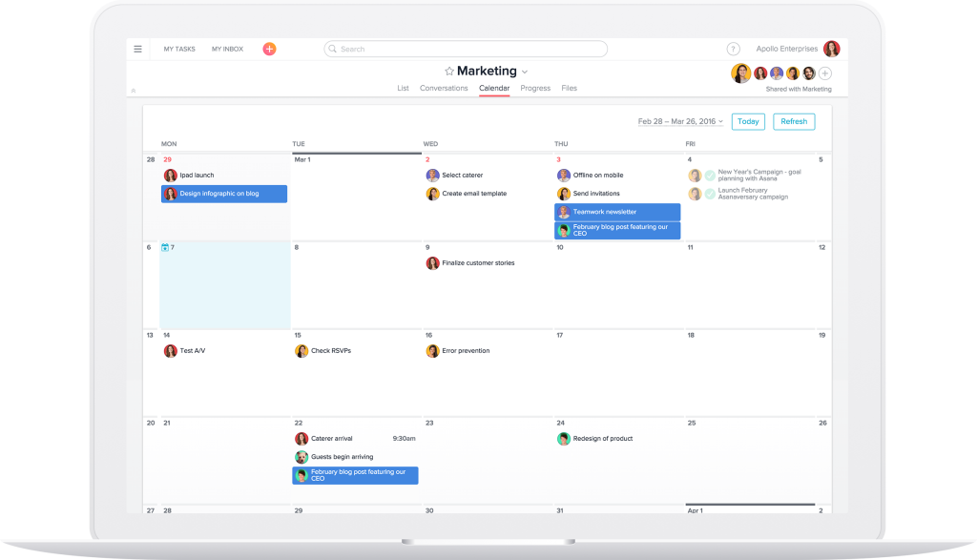
Task: Click the orange plus quick-add button
Action: pyautogui.click(x=269, y=49)
